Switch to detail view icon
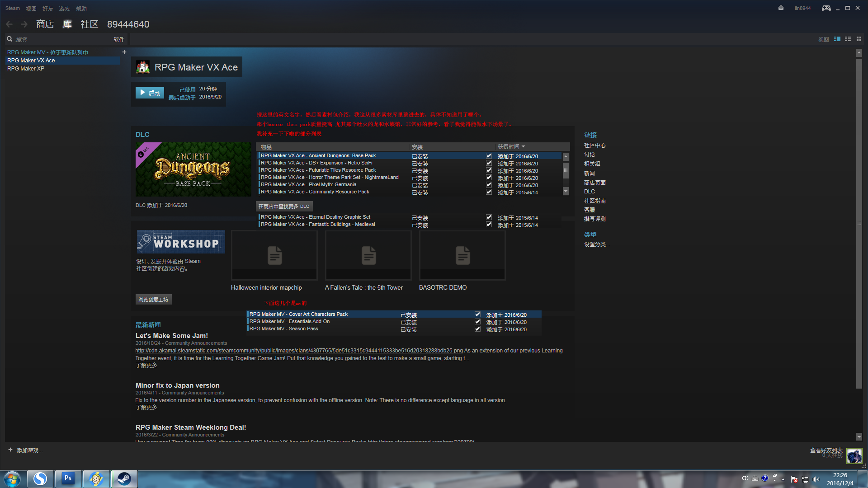Viewport: 868px width, 488px height. [x=837, y=39]
